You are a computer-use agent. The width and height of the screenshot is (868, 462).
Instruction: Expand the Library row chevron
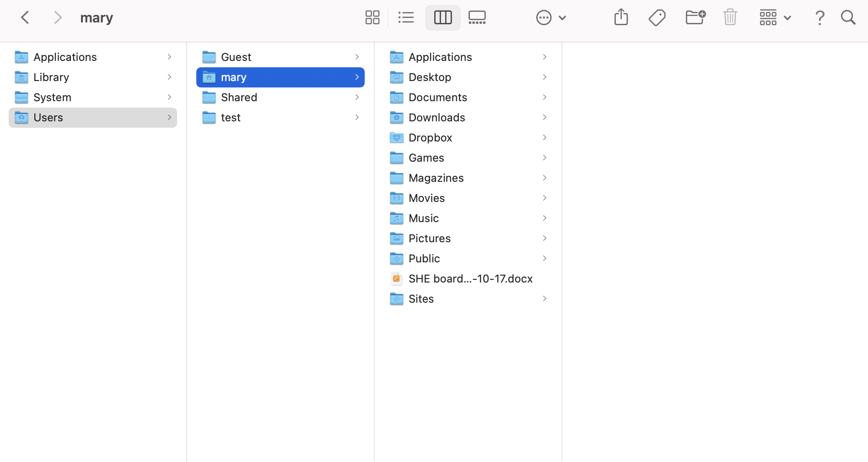(x=169, y=77)
